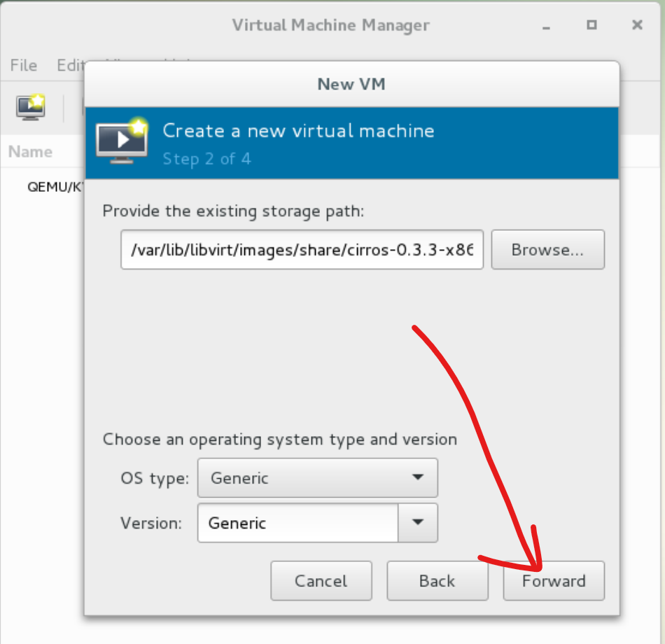This screenshot has height=644, width=665.
Task: Maximize the Virtual Machine Manager window
Action: click(591, 25)
